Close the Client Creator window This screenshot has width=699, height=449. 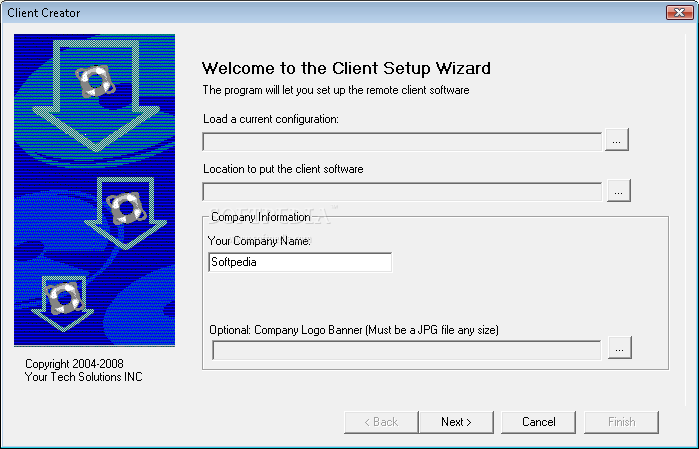click(679, 12)
